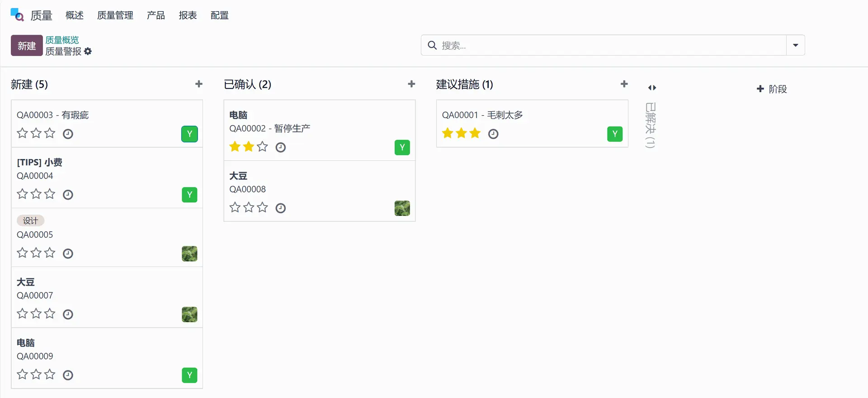Screen dimensions: 868x398
Task: Set second priority star on QA00008
Action: pyautogui.click(x=249, y=208)
